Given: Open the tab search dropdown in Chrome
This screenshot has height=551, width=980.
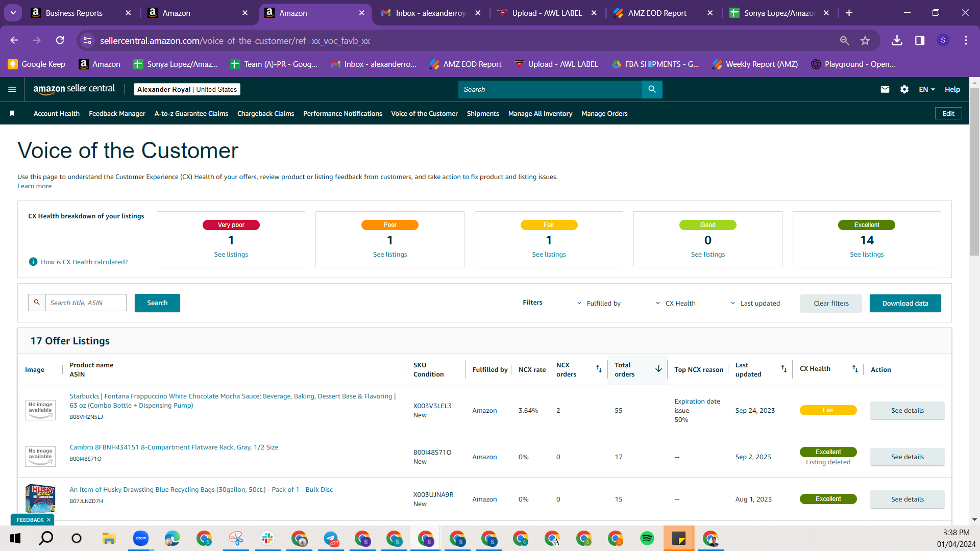Looking at the screenshot, I should coord(13,13).
